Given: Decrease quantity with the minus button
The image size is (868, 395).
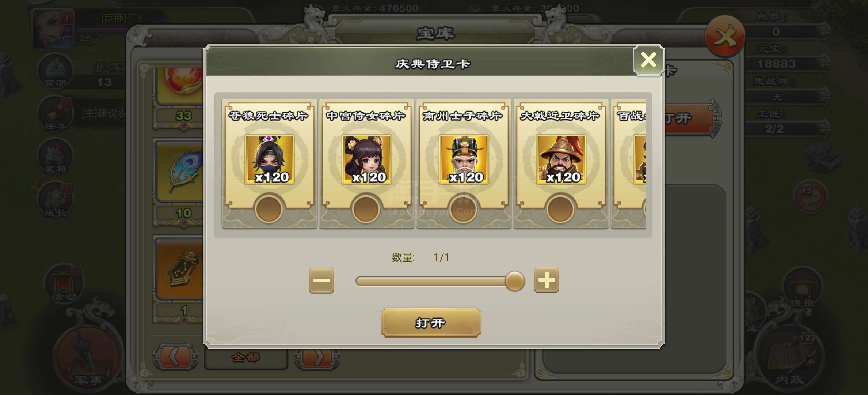Looking at the screenshot, I should click(x=321, y=281).
